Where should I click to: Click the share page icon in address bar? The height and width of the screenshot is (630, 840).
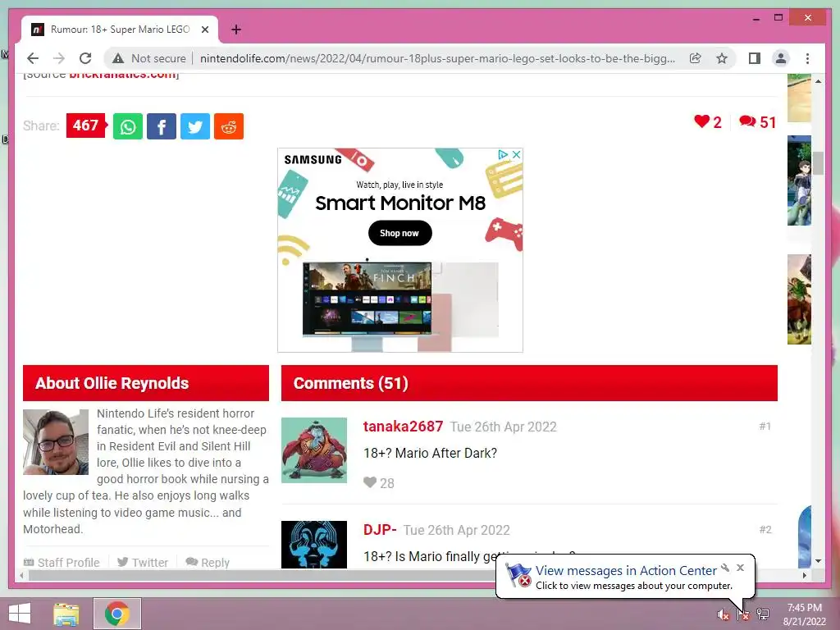click(696, 58)
